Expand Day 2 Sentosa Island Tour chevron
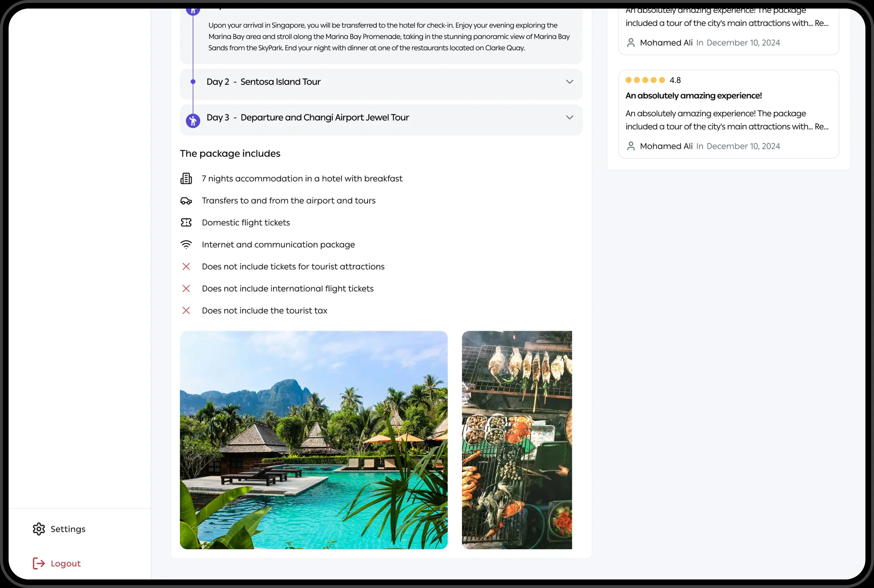Image resolution: width=874 pixels, height=588 pixels. pyautogui.click(x=569, y=82)
